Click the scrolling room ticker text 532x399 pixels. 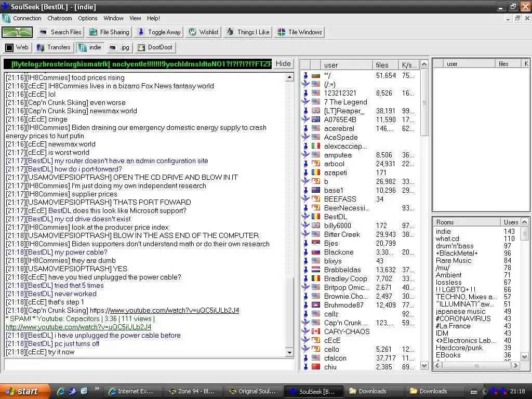[x=138, y=64]
